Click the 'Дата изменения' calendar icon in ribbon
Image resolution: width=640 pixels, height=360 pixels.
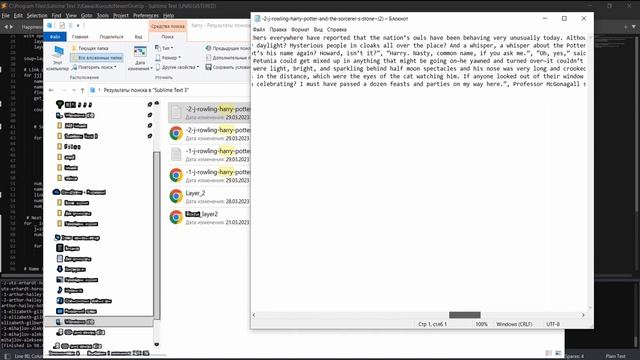(x=140, y=52)
